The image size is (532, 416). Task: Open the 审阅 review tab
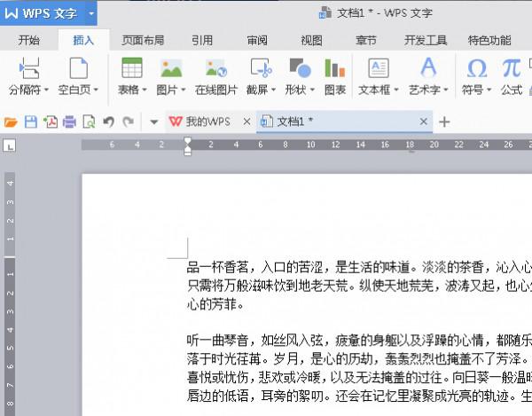point(257,40)
